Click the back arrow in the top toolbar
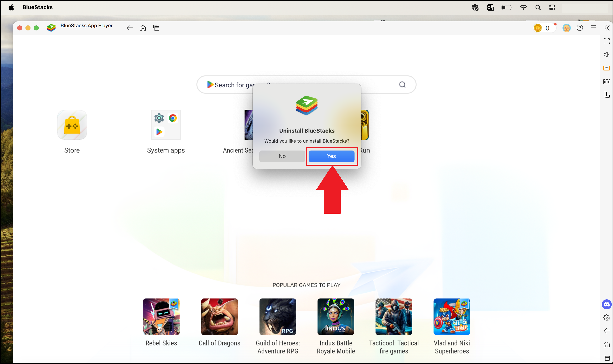 [129, 28]
